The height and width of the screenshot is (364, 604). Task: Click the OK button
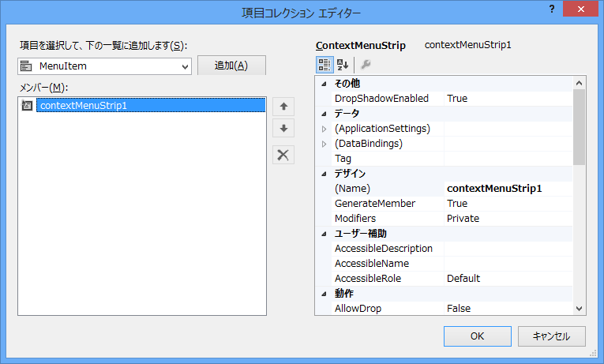[477, 336]
